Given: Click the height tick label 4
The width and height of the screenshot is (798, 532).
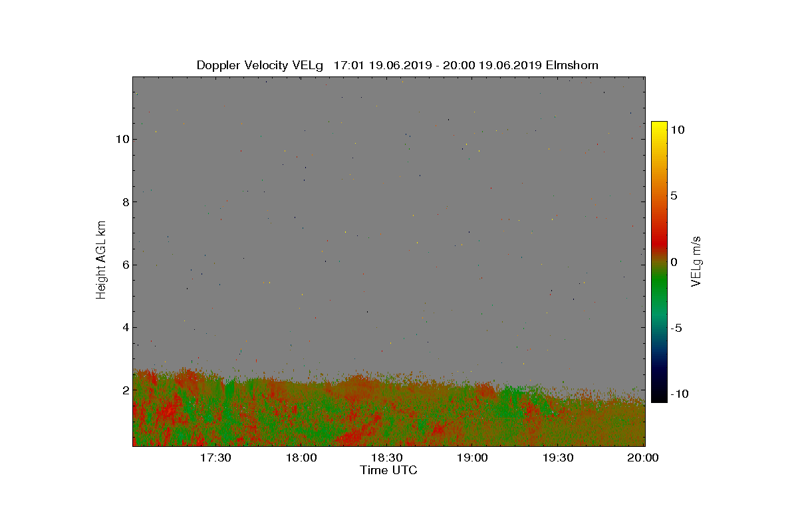Looking at the screenshot, I should pos(125,327).
